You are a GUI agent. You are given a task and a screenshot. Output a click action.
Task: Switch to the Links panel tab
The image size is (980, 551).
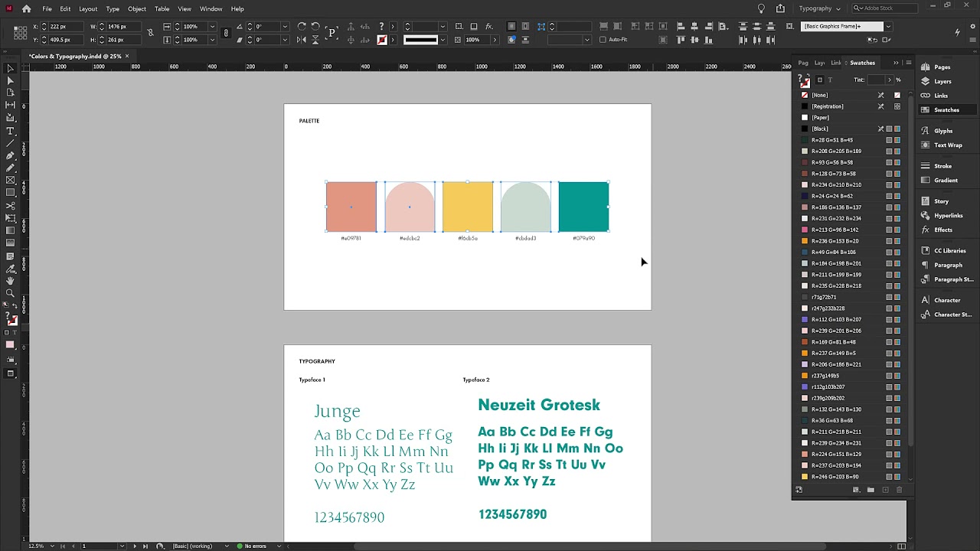tap(836, 63)
